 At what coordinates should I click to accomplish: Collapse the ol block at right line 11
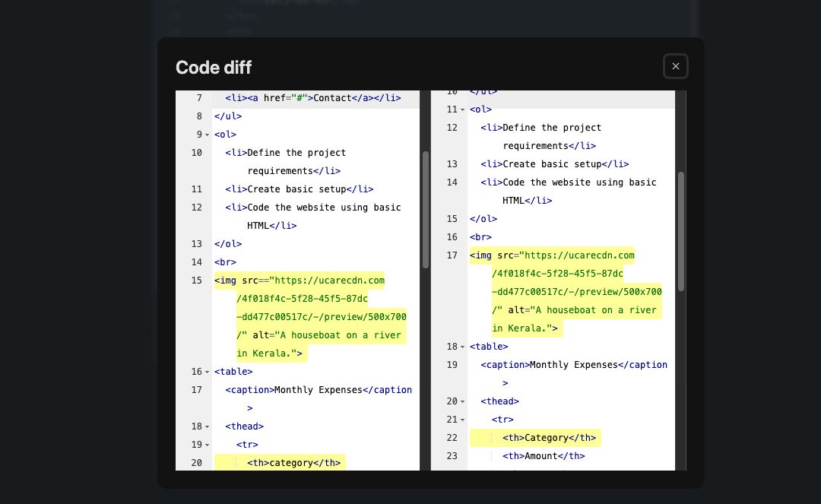[x=462, y=110]
